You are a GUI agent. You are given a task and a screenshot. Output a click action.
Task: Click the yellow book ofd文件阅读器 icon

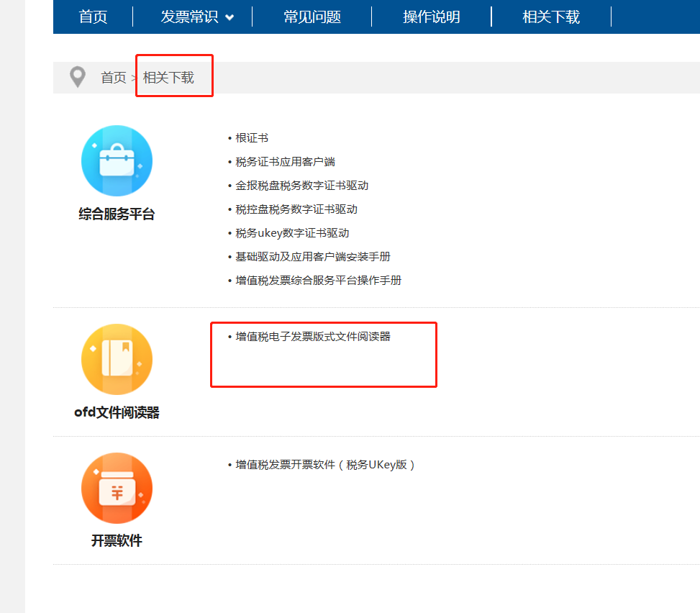coord(117,359)
